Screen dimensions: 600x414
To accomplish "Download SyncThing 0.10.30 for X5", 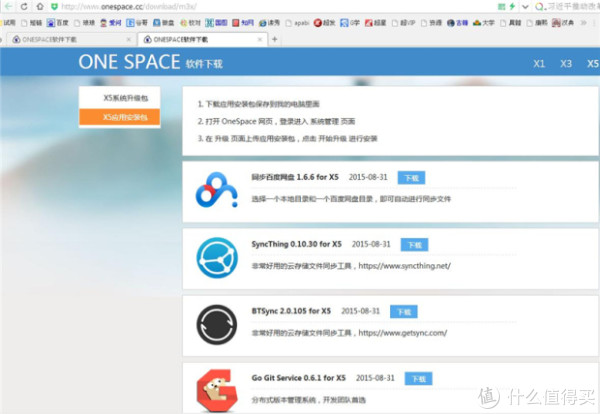I will pyautogui.click(x=413, y=244).
